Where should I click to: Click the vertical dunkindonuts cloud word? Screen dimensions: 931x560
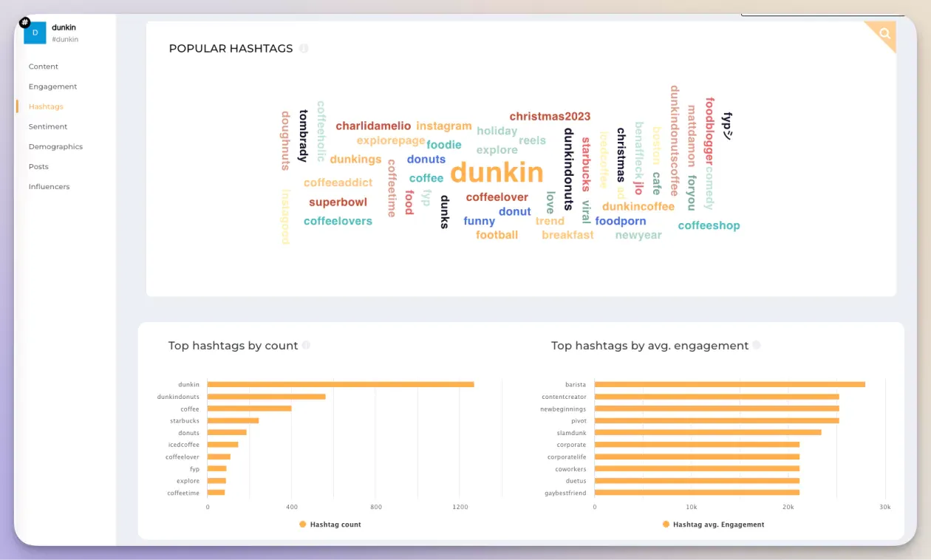pyautogui.click(x=568, y=169)
